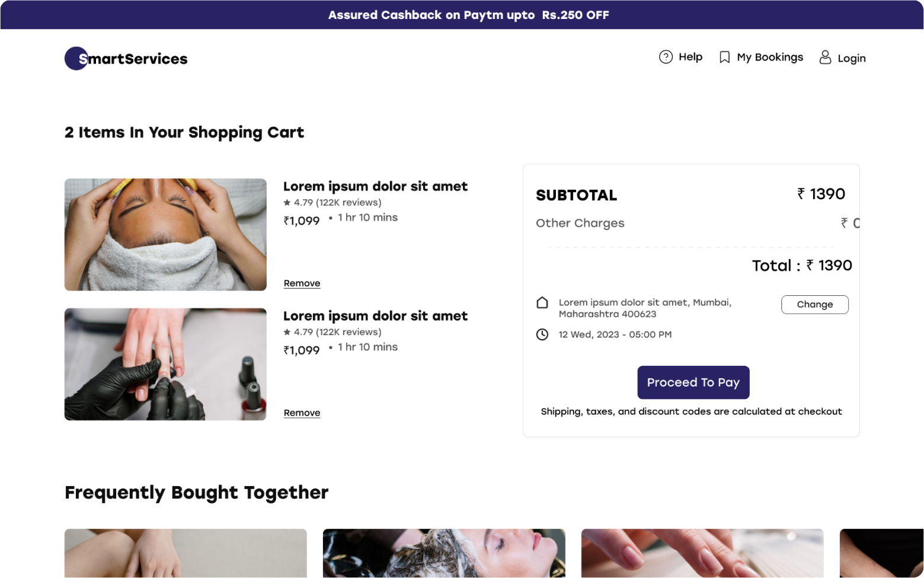This screenshot has width=924, height=578.
Task: Open the first cart item title
Action: (x=375, y=186)
